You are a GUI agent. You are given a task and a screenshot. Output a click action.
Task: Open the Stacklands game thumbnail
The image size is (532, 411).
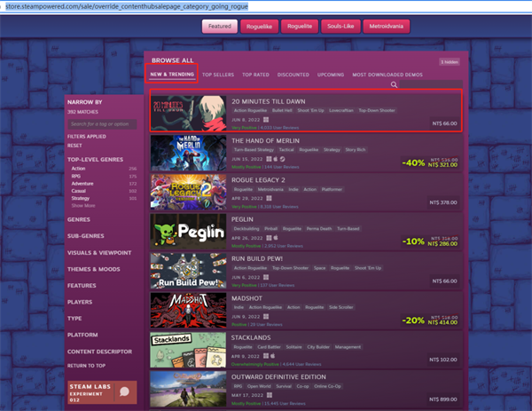coord(188,350)
